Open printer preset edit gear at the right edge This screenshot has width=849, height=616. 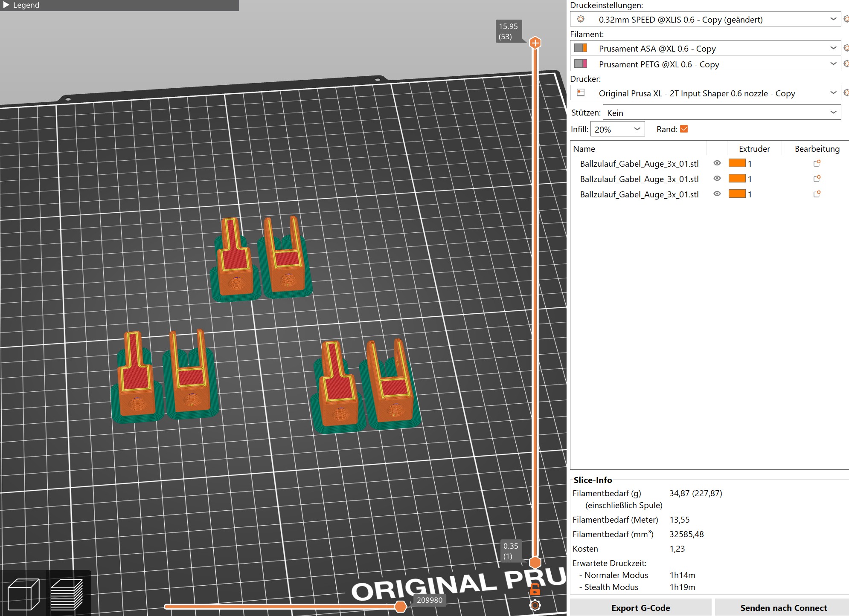click(x=846, y=93)
